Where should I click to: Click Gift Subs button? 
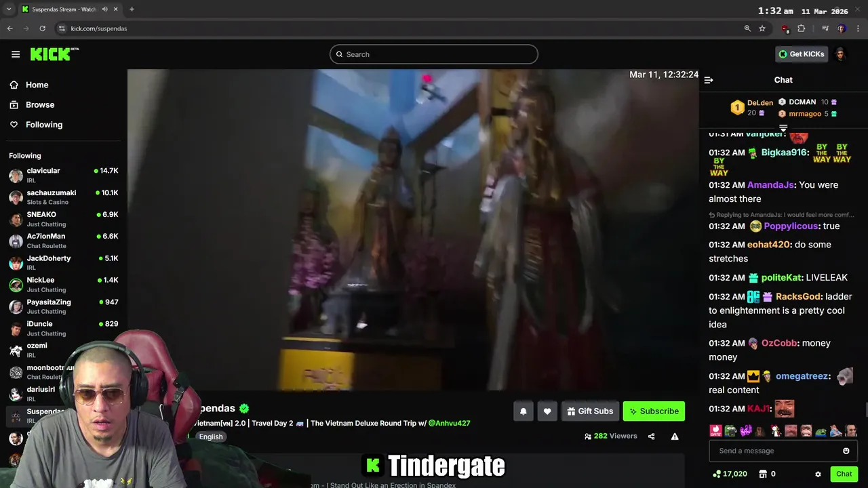tap(589, 411)
